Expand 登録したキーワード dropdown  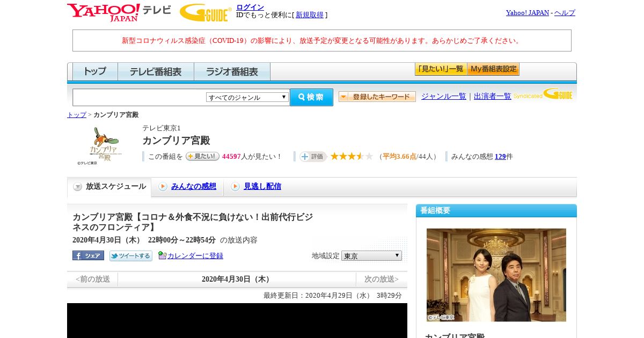(x=377, y=97)
